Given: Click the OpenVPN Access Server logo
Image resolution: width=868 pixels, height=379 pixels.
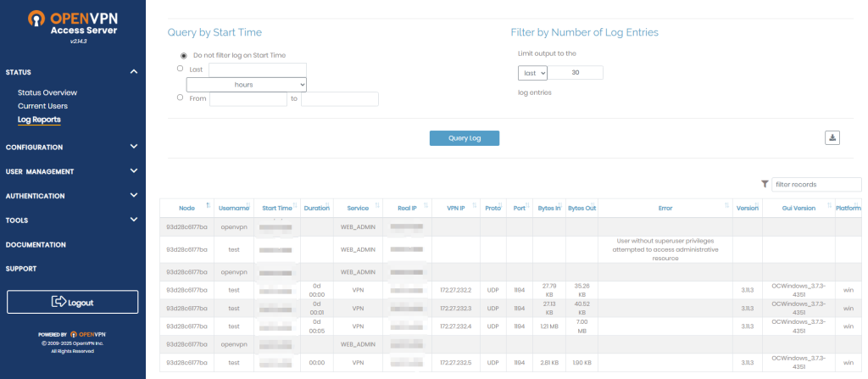Looking at the screenshot, I should (x=72, y=25).
